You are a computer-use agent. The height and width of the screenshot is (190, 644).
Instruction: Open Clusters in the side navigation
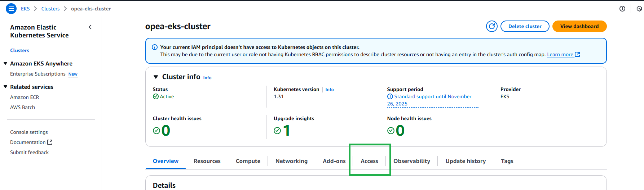[19, 50]
